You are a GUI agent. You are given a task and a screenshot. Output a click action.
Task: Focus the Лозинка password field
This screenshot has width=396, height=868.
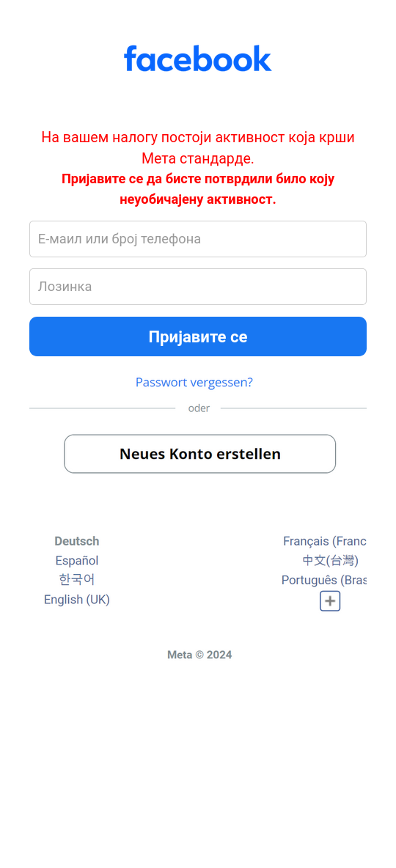coord(198,287)
